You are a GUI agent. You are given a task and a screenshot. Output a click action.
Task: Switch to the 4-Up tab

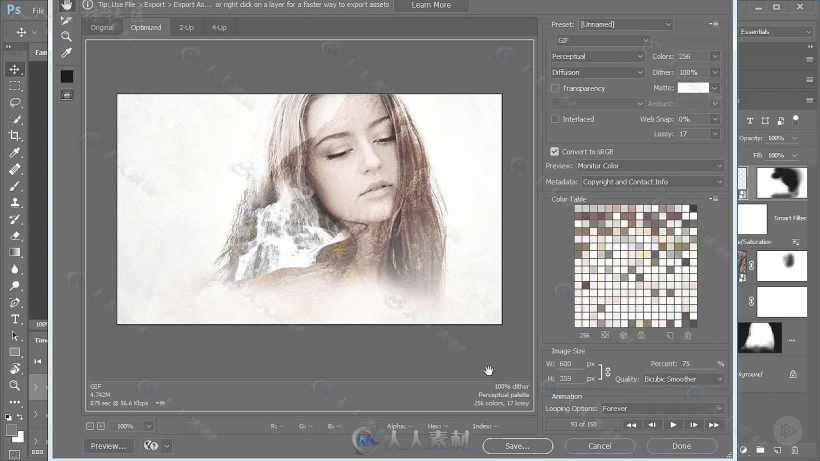pyautogui.click(x=219, y=28)
